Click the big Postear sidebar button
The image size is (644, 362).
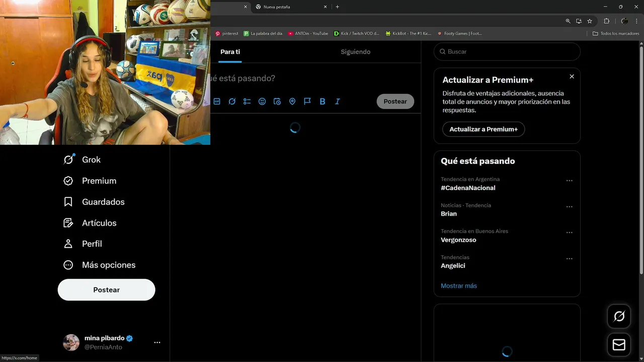pos(106,290)
